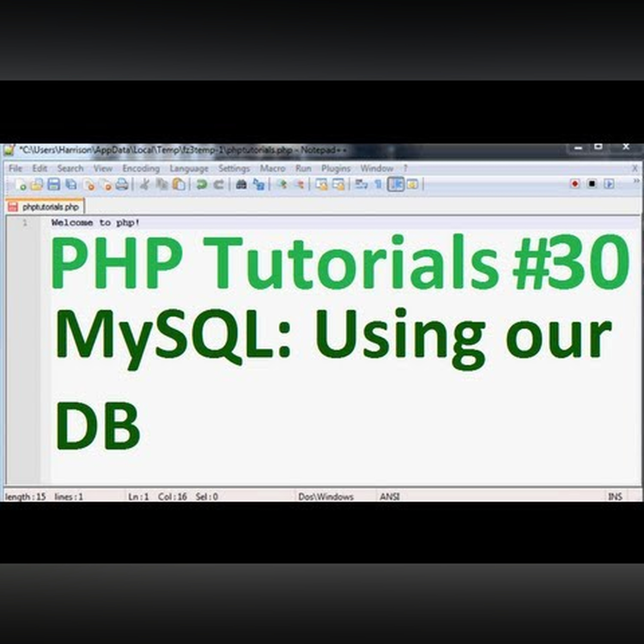Stop macro recording with the black square
Viewport: 644px width, 644px height.
(x=592, y=184)
